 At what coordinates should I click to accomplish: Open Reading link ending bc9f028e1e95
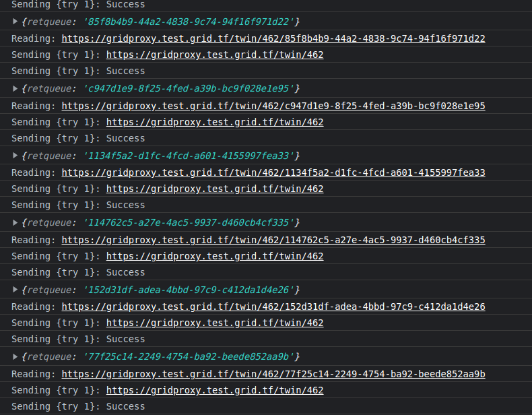273,106
